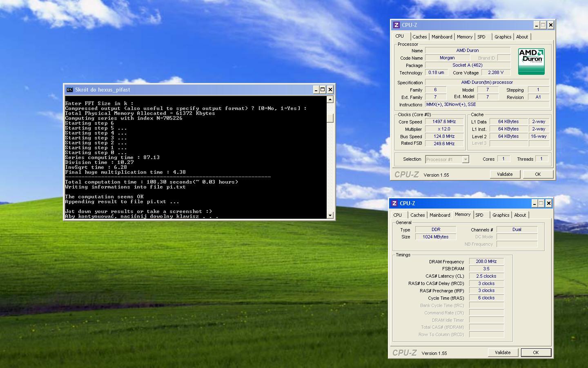Close the hexus_pifast console window
This screenshot has width=588, height=368.
coord(330,90)
